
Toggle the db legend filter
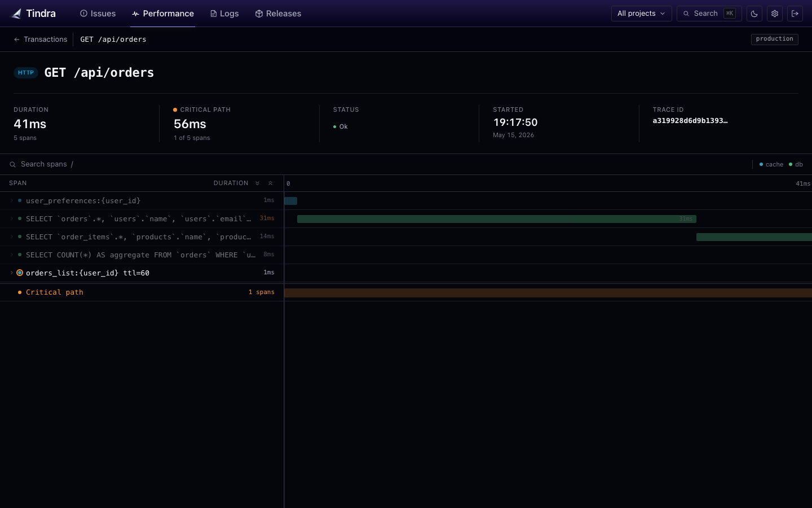[x=796, y=165]
